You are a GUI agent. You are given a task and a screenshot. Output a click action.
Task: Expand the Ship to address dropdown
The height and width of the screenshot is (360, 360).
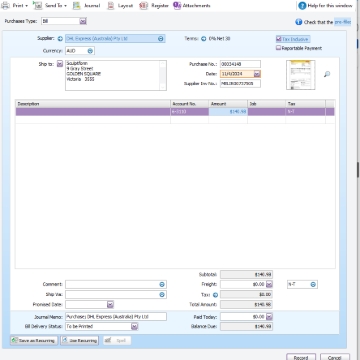(60, 64)
